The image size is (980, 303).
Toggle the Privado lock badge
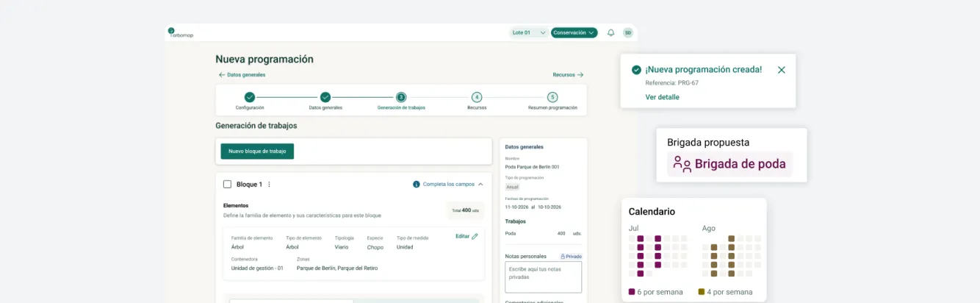point(571,256)
